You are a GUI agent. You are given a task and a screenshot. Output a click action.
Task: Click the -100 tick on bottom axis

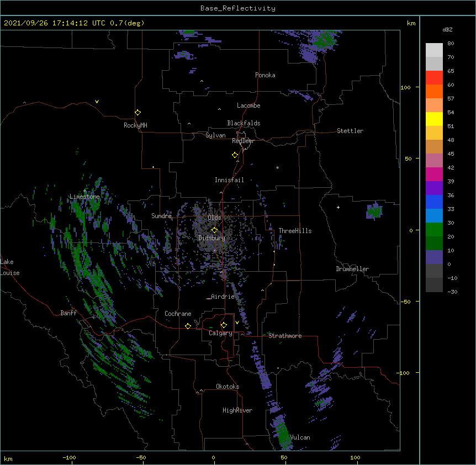point(69,457)
